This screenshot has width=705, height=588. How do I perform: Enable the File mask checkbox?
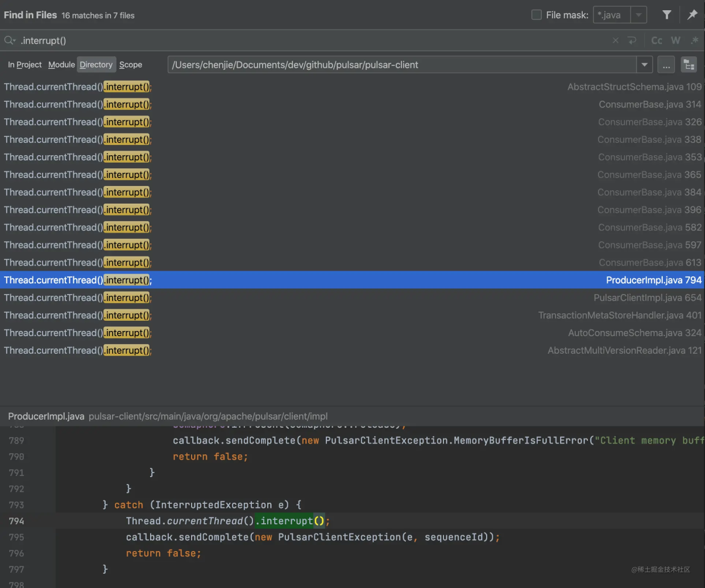point(536,15)
